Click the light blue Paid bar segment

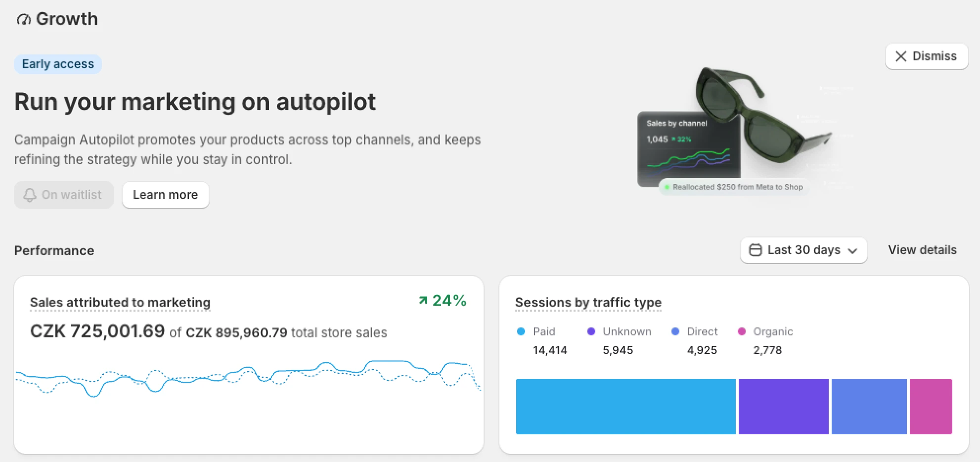626,407
